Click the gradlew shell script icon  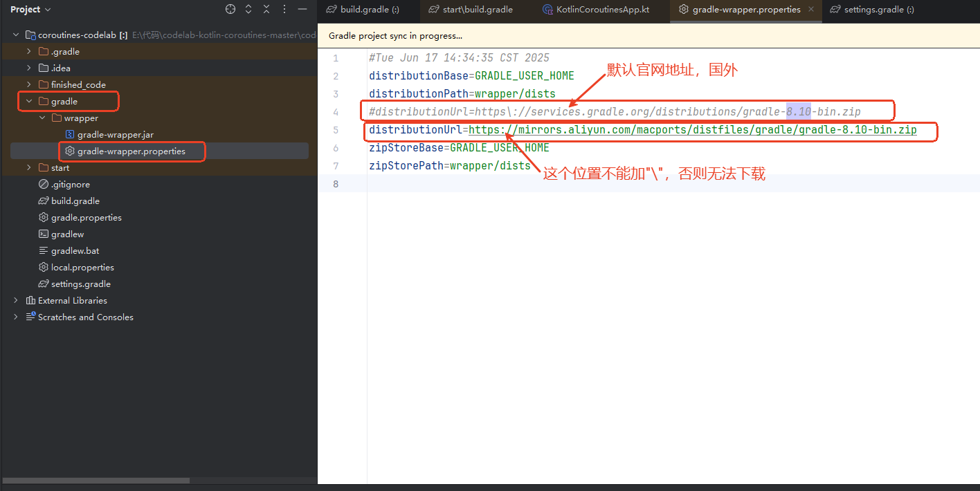coord(44,234)
